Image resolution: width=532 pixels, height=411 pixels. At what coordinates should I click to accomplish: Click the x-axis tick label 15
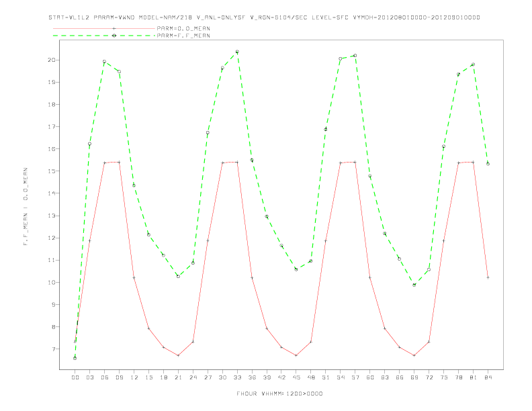[x=148, y=377]
